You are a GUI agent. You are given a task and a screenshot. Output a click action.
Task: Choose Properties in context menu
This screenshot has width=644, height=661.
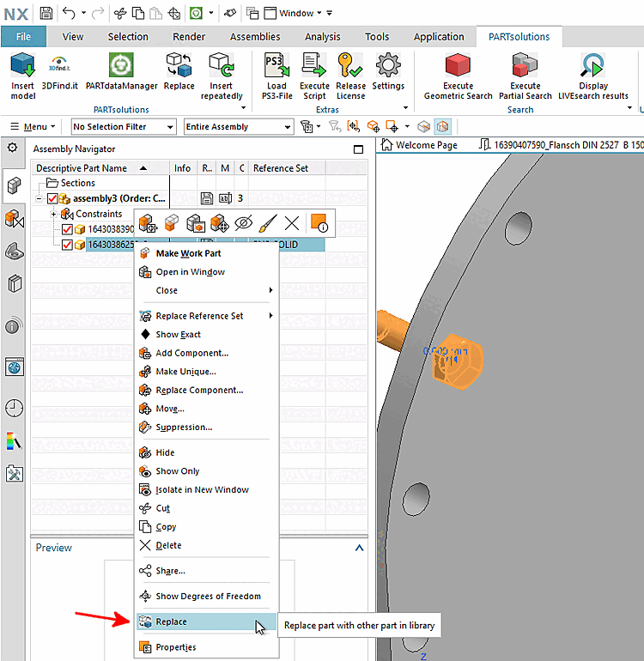pyautogui.click(x=207, y=647)
